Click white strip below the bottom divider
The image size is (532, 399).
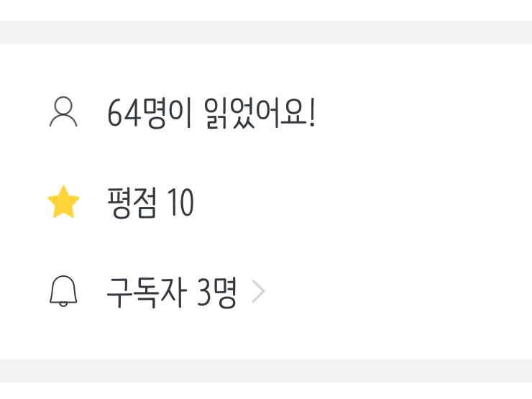pos(266,390)
